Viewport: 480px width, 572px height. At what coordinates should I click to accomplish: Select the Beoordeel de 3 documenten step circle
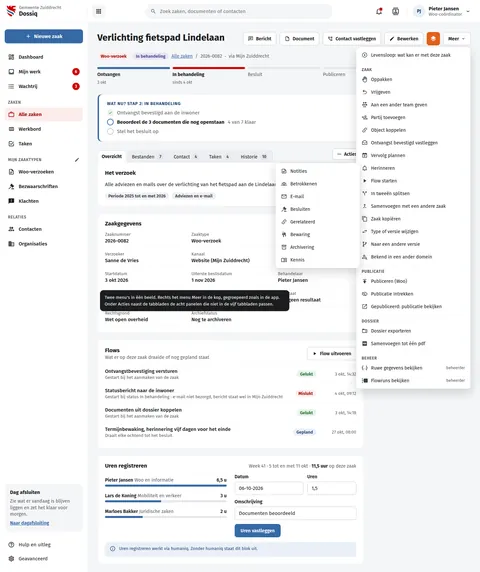click(x=110, y=122)
